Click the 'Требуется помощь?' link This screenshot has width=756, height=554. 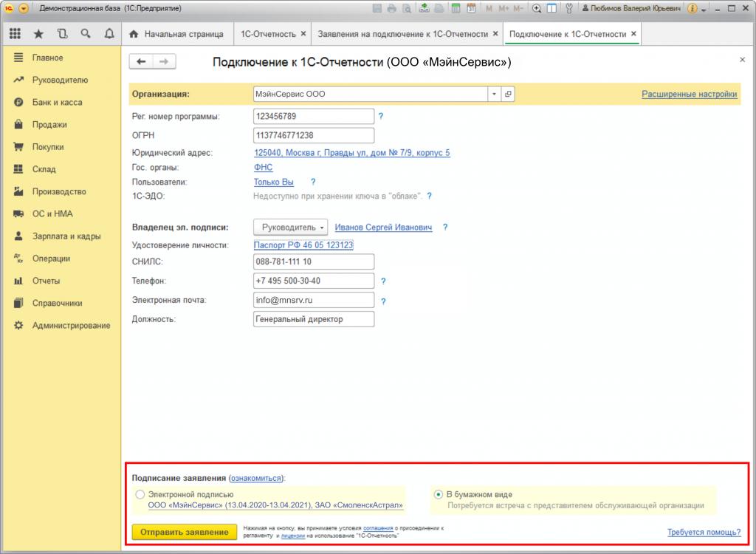703,532
